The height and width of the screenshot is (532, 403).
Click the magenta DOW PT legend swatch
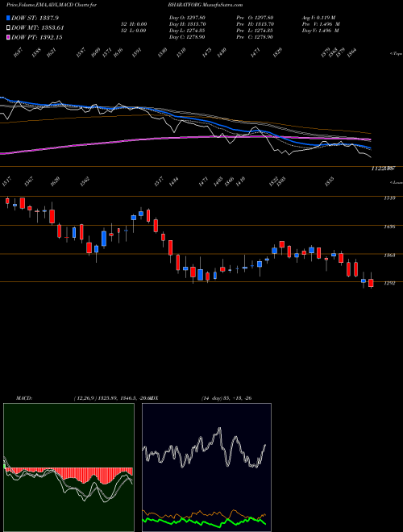(8, 38)
